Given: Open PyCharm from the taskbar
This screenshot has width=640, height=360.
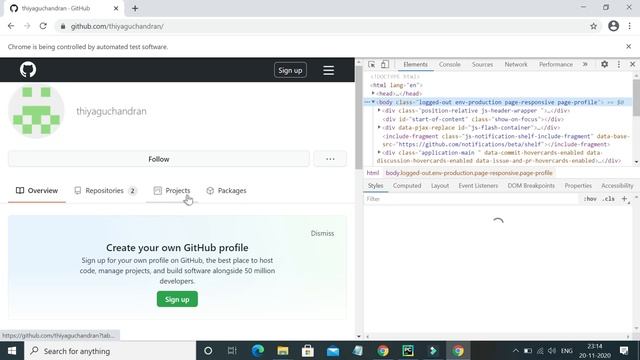Looking at the screenshot, I should 408,351.
